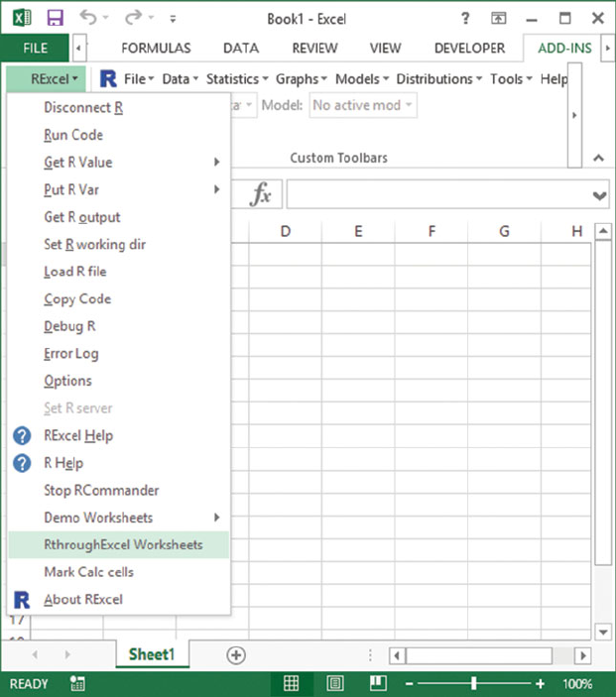Open Ribbon Display Options icon

click(x=499, y=18)
